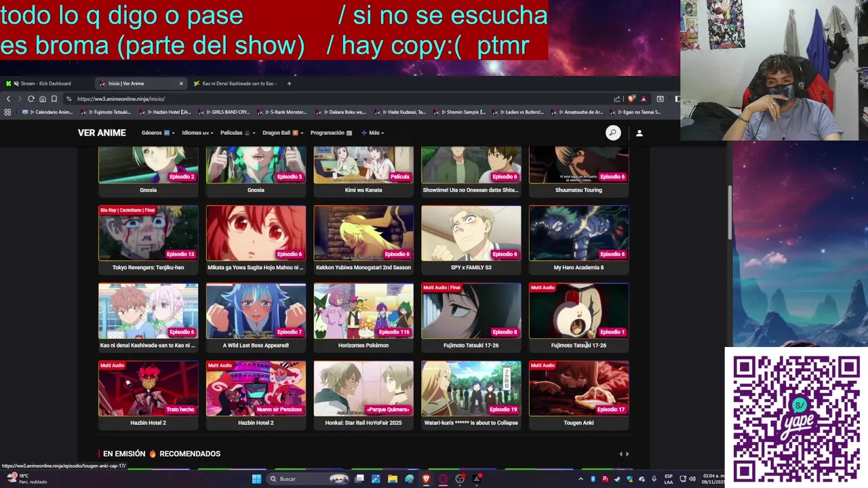The width and height of the screenshot is (868, 488).
Task: Open Windows Start menu
Action: pos(256,479)
